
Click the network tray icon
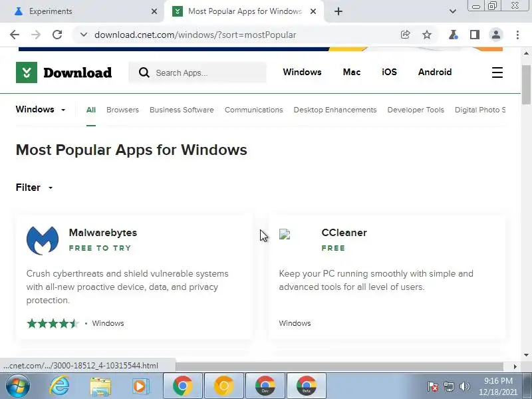pos(448,386)
